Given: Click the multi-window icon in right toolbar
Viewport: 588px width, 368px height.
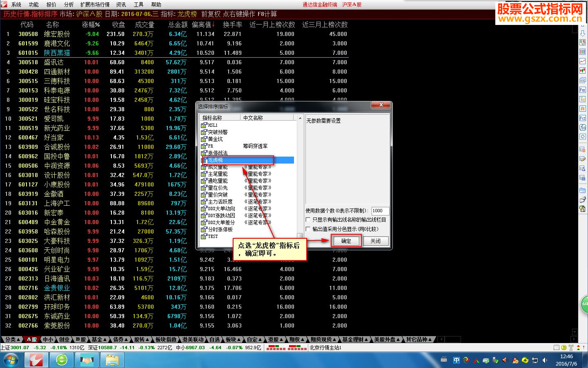Looking at the screenshot, I should [583, 81].
